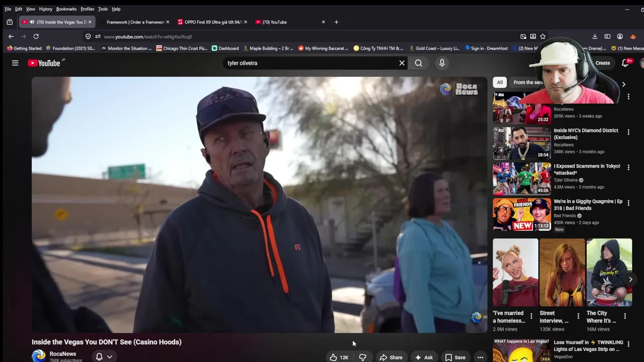The image size is (644, 362).
Task: Open Sign in DreamHost bookmark
Action: coord(487,48)
